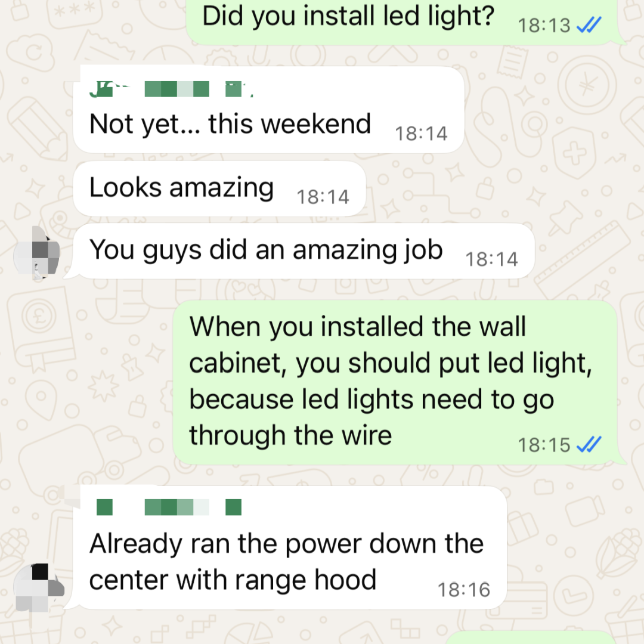
Task: Select the "You guys did an amazing job" message
Action: [x=304, y=251]
